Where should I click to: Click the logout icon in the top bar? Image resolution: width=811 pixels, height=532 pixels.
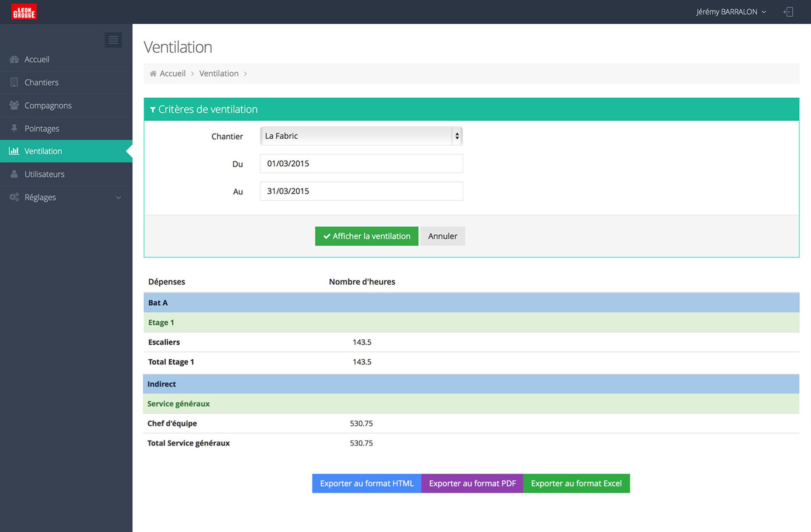click(x=788, y=12)
